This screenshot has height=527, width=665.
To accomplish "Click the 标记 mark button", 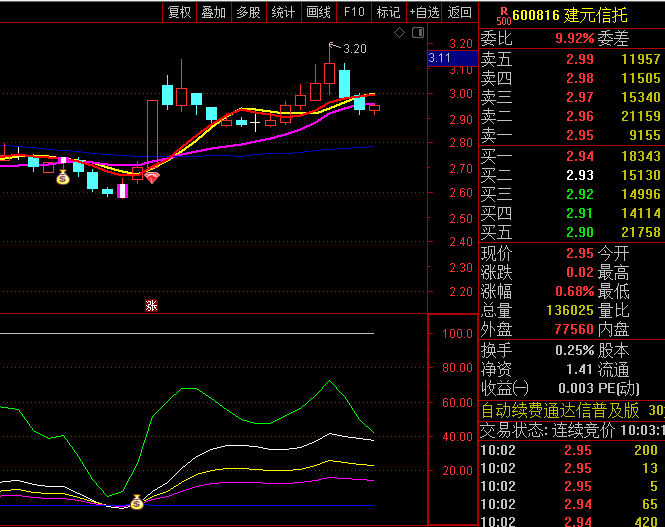I will click(387, 12).
